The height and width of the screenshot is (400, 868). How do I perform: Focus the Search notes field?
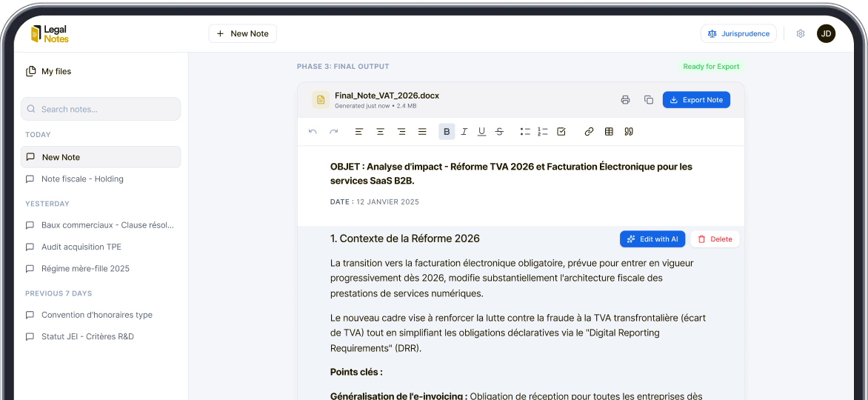point(101,109)
